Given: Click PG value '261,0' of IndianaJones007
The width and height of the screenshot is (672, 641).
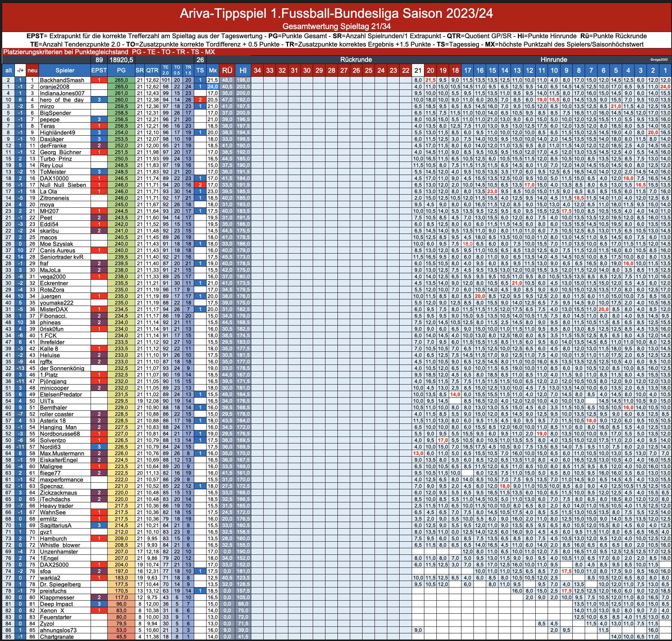Looking at the screenshot, I should [121, 93].
